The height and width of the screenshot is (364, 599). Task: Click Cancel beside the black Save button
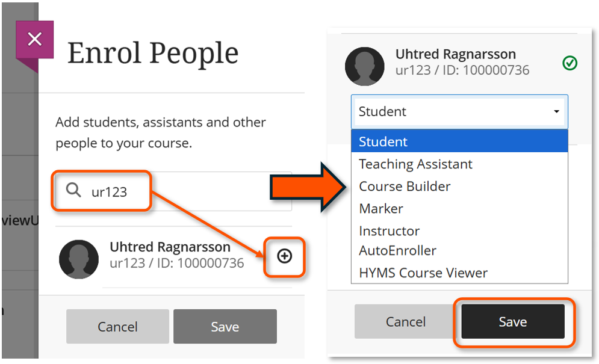[x=405, y=322]
